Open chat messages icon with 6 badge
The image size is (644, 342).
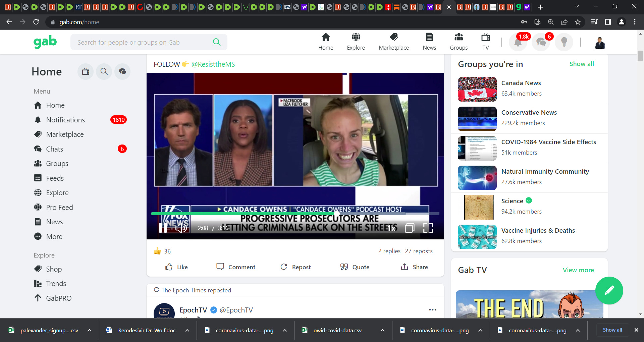point(541,42)
